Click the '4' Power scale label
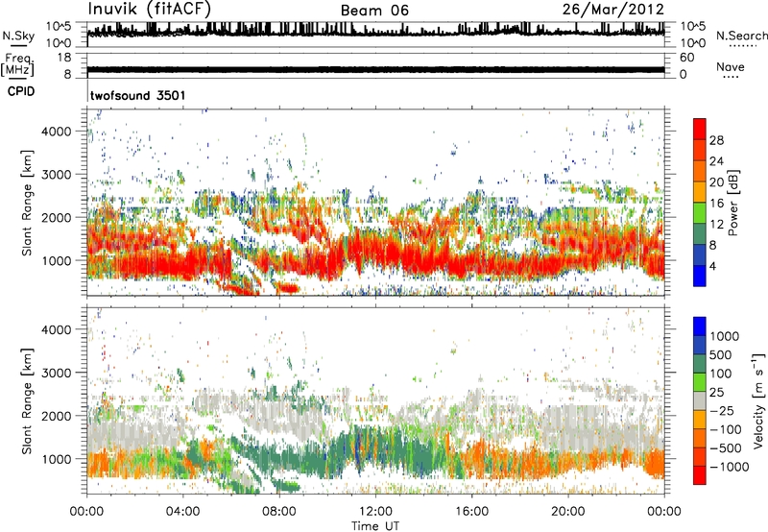 pyautogui.click(x=712, y=267)
